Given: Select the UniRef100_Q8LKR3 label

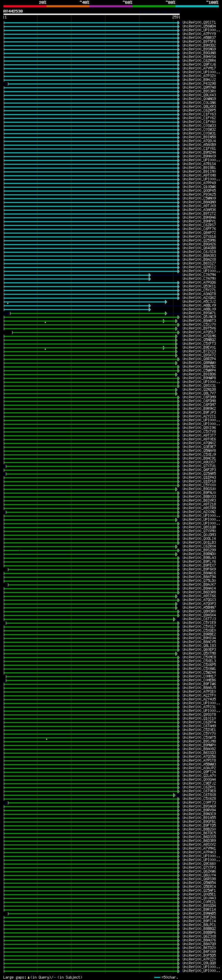Looking at the screenshot, I should pos(199,106).
